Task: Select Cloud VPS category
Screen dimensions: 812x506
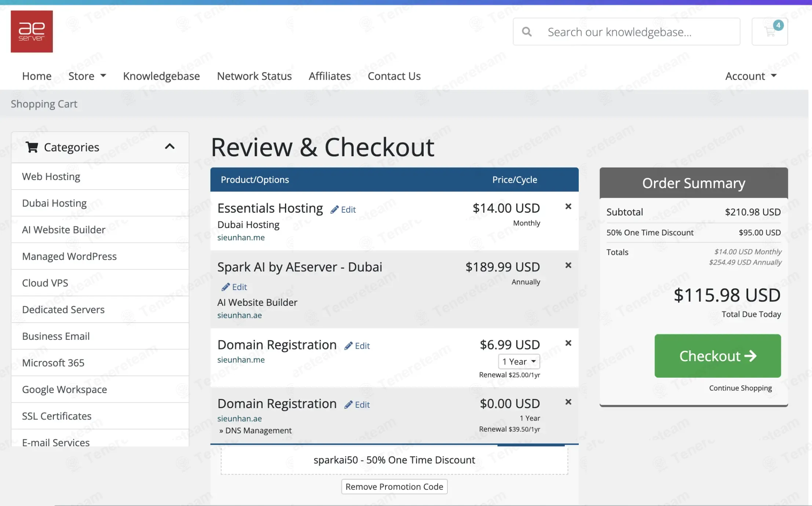Action: pos(100,283)
